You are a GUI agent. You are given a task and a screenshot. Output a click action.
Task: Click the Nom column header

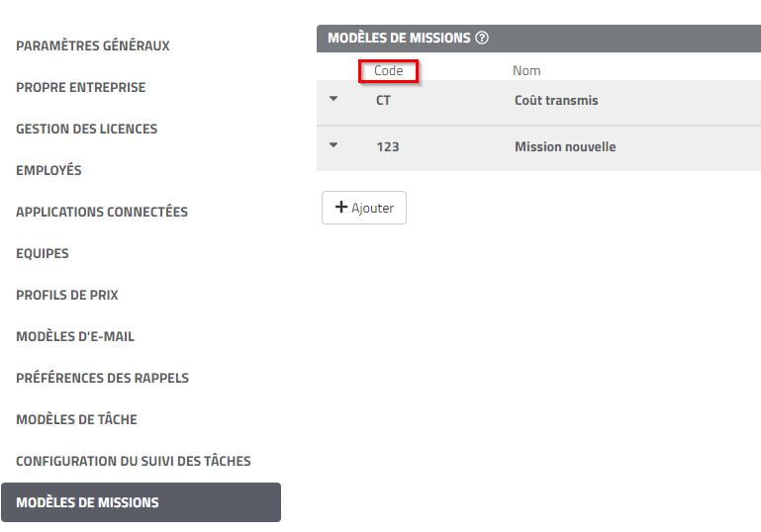click(526, 71)
